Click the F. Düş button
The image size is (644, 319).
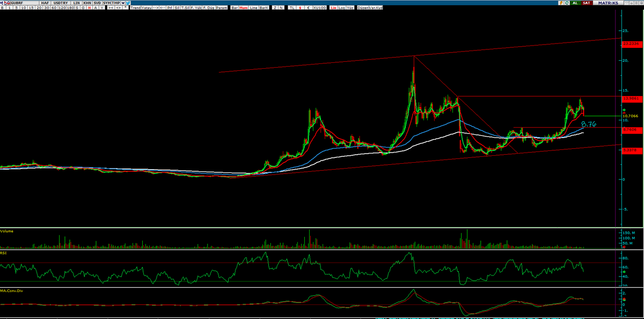[208, 8]
